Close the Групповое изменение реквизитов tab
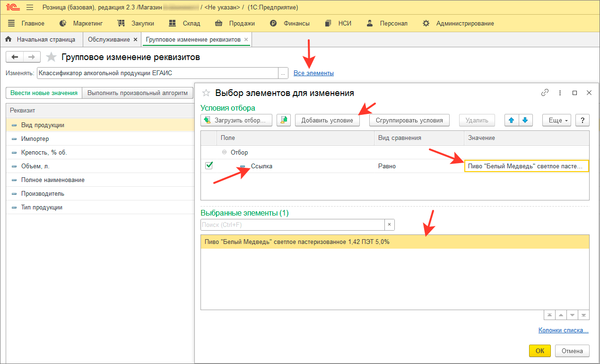 (x=246, y=40)
